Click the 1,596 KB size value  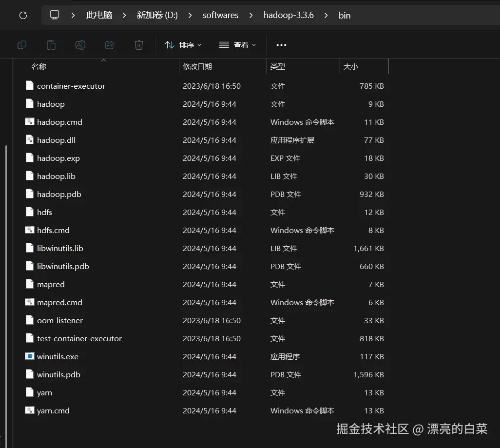point(368,374)
